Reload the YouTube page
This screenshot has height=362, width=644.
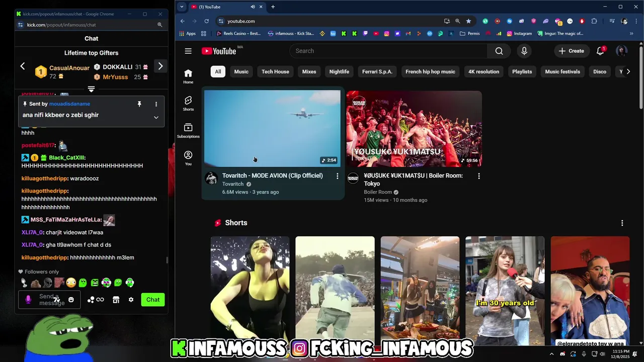point(206,21)
